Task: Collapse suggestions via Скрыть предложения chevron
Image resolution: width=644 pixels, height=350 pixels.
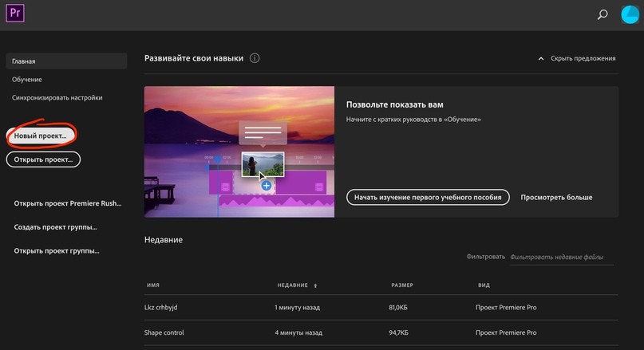Action: (x=541, y=59)
